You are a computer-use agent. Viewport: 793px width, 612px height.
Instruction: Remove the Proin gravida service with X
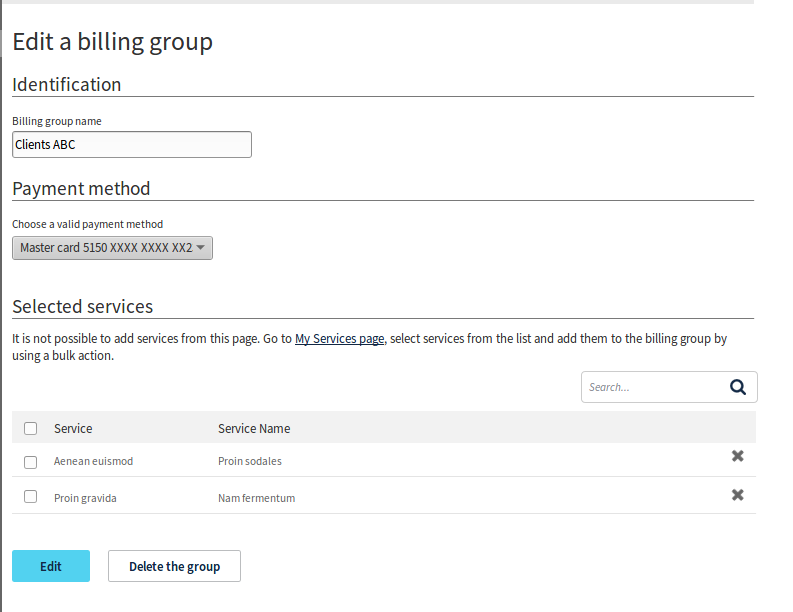click(x=737, y=495)
